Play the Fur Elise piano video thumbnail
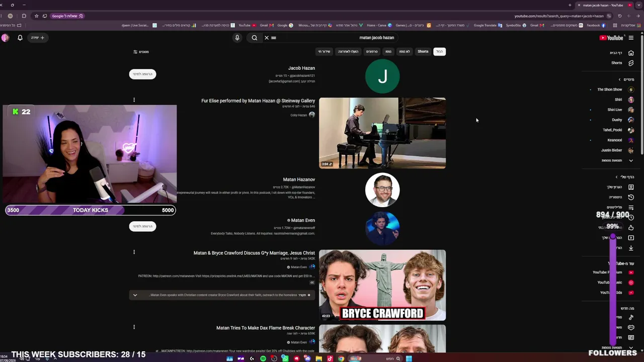The height and width of the screenshot is (362, 644). (x=382, y=133)
